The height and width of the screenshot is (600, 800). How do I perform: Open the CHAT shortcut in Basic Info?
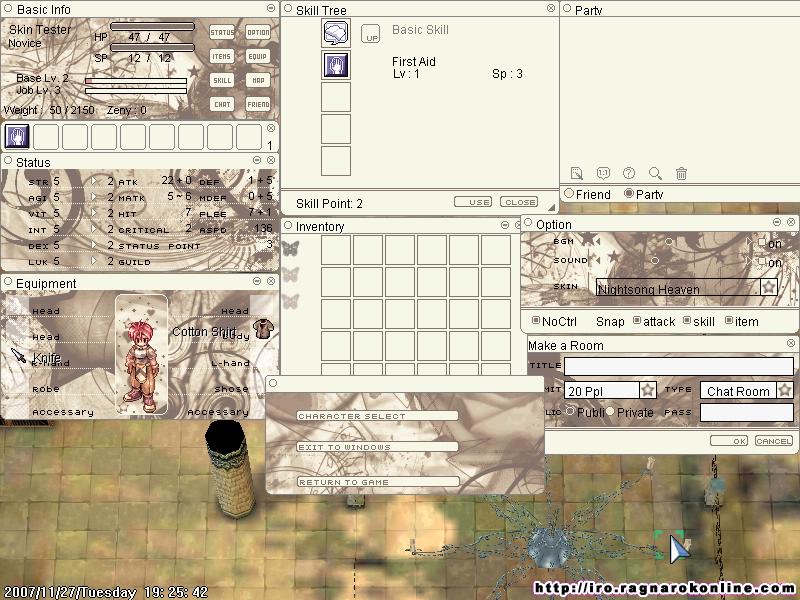[x=222, y=104]
